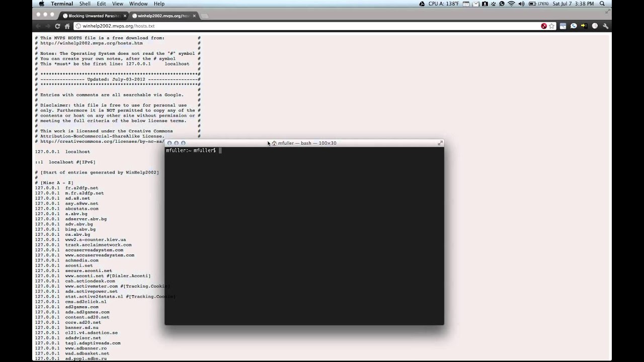
Task: Open a new browser tab
Action: click(204, 16)
